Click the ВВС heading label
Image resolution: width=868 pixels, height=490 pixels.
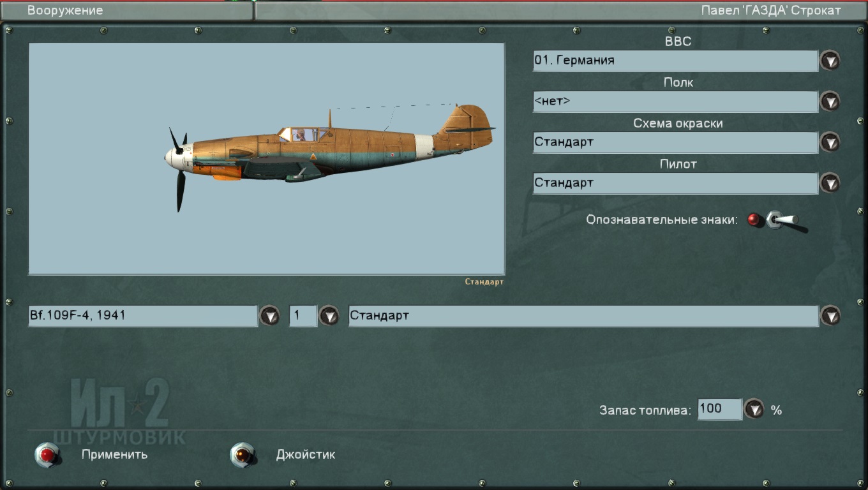678,42
